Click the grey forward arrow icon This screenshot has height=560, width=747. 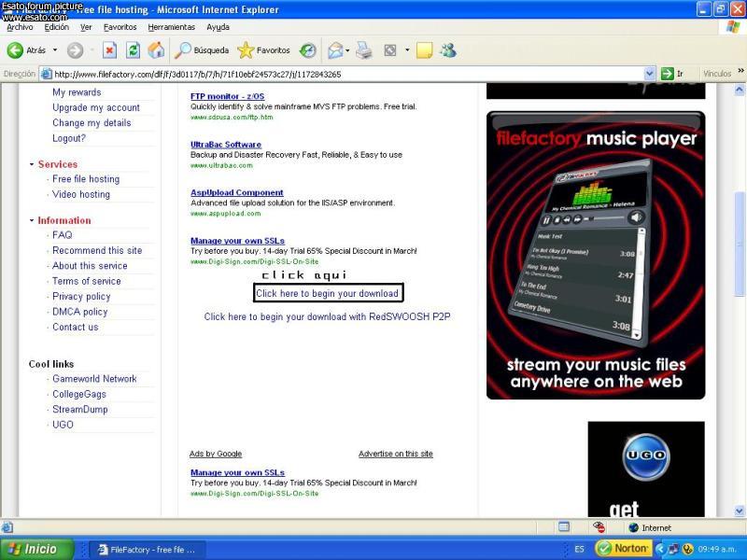pos(75,50)
